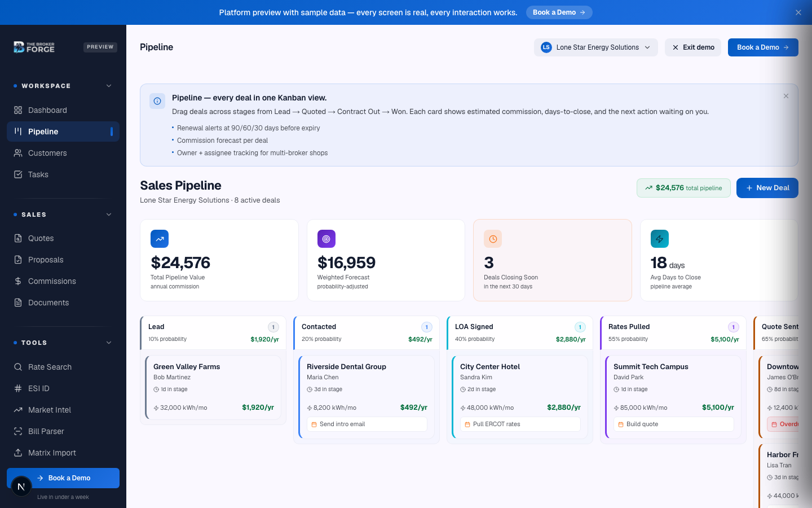Collapse the WORKSPACE sidebar section

click(109, 86)
